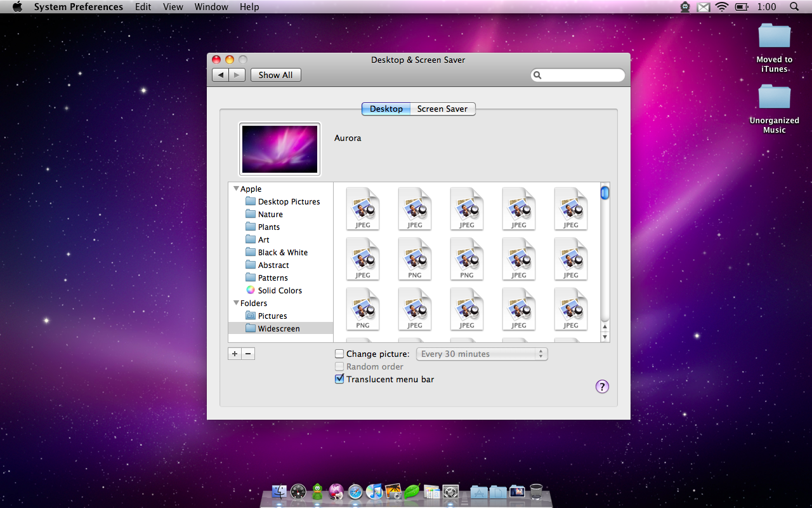Viewport: 812px width, 508px height.
Task: Remove folder with minus button
Action: (x=248, y=354)
